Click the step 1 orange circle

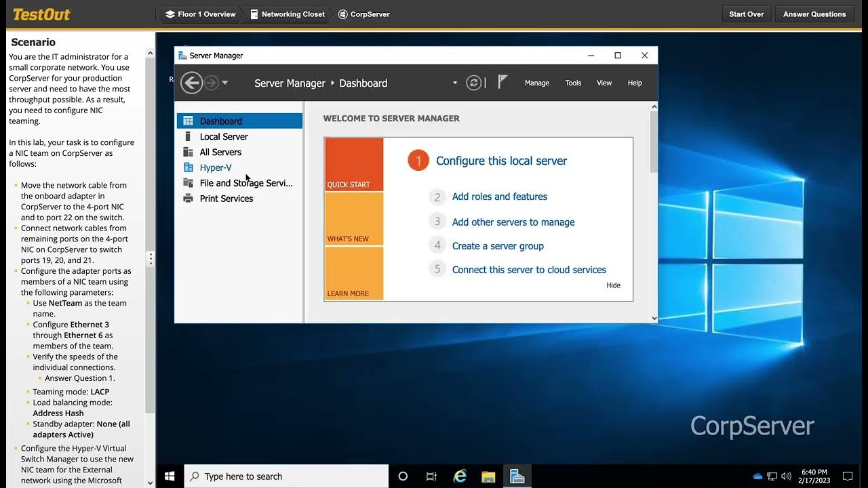(x=418, y=161)
